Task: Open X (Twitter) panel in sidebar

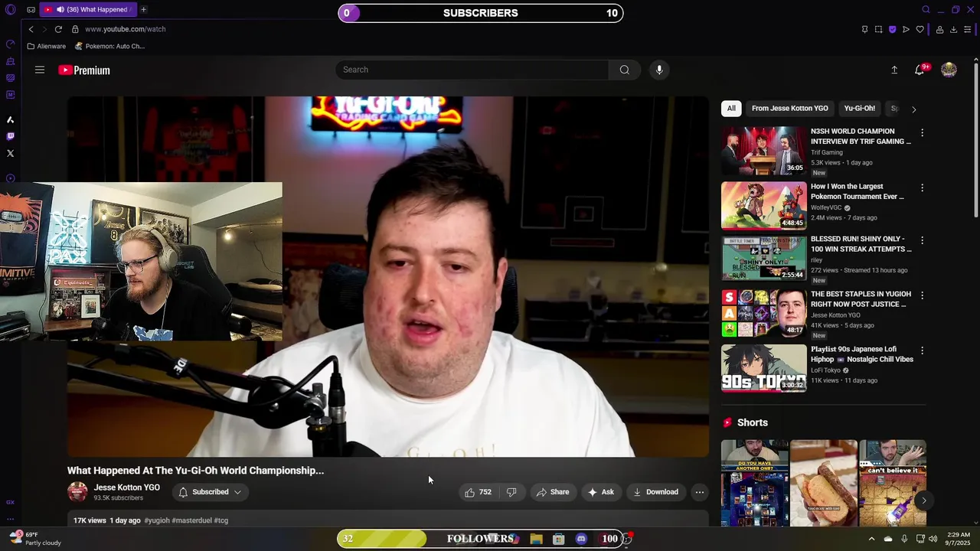Action: [10, 153]
